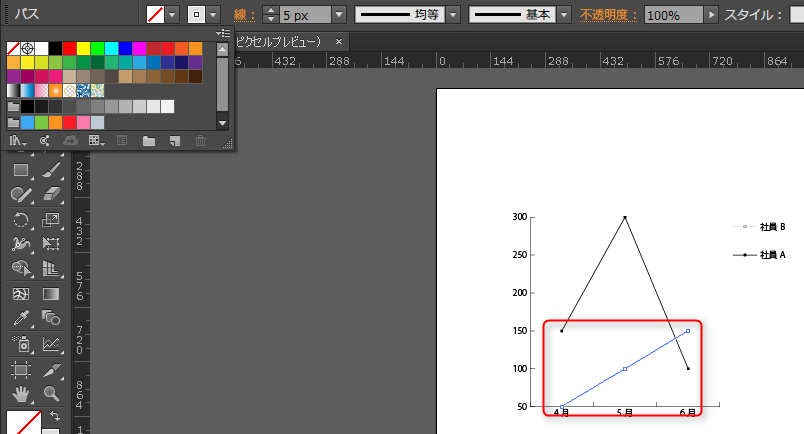Open the 均等 width profile dropdown

point(453,15)
